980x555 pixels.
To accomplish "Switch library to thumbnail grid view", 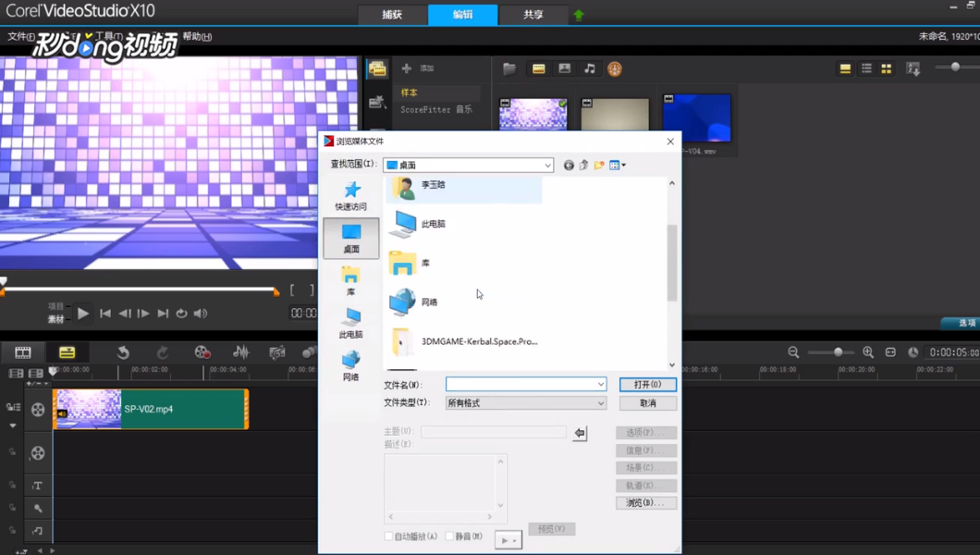I will point(887,68).
